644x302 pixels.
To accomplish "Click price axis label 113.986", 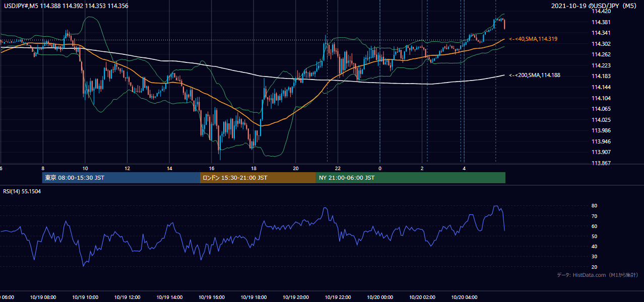I will (x=601, y=130).
